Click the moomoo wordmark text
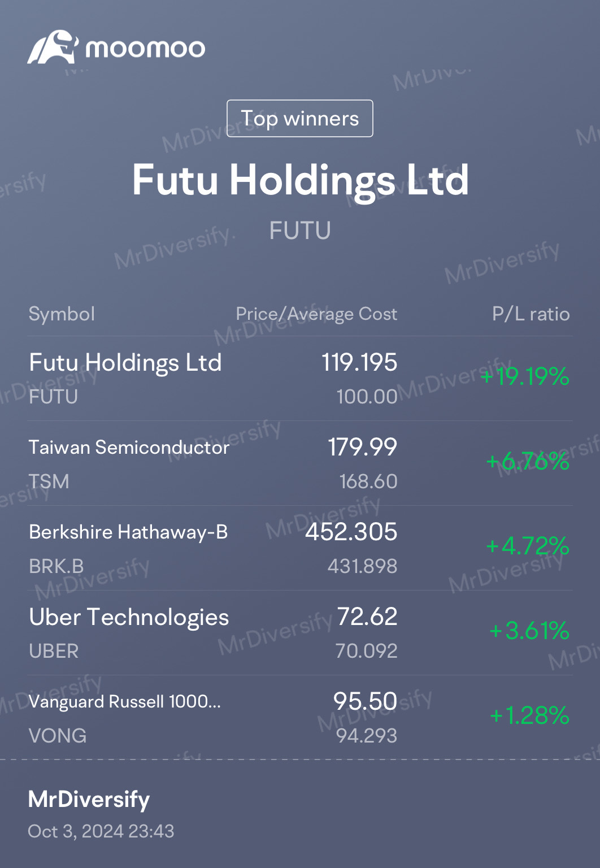 145,49
